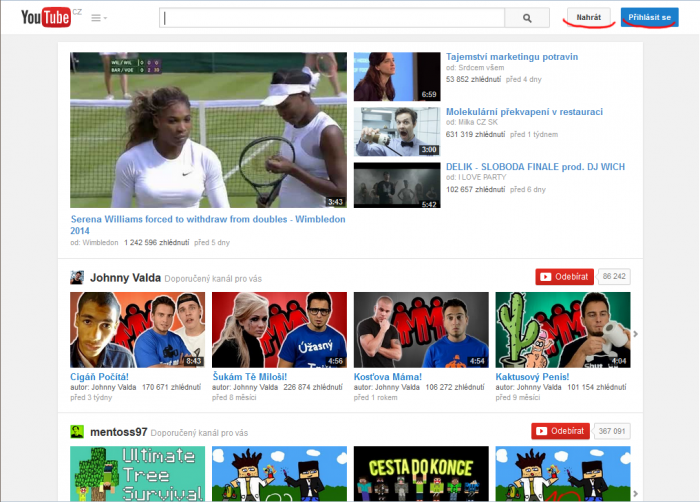Open the Ultimate Tree Survival video thumbnail
Screen dimensions: 700x502
(137, 475)
